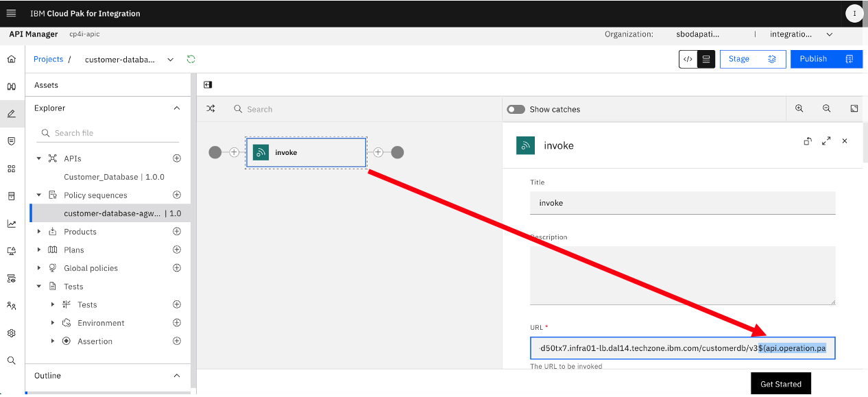868x397 pixels.
Task: Expand the Products tree node
Action: [39, 232]
